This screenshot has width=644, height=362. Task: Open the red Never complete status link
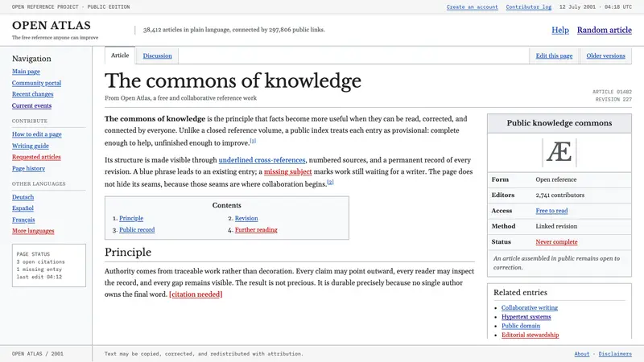click(x=556, y=242)
